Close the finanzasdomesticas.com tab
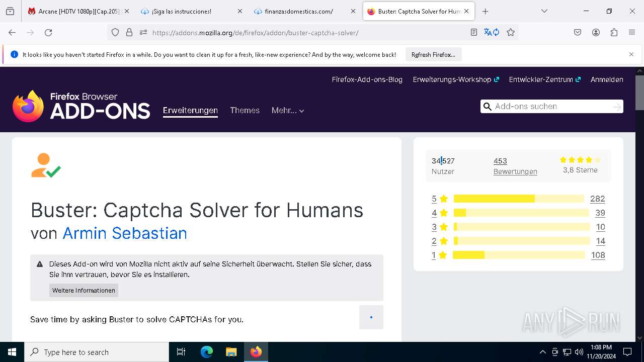This screenshot has width=644, height=362. [353, 11]
